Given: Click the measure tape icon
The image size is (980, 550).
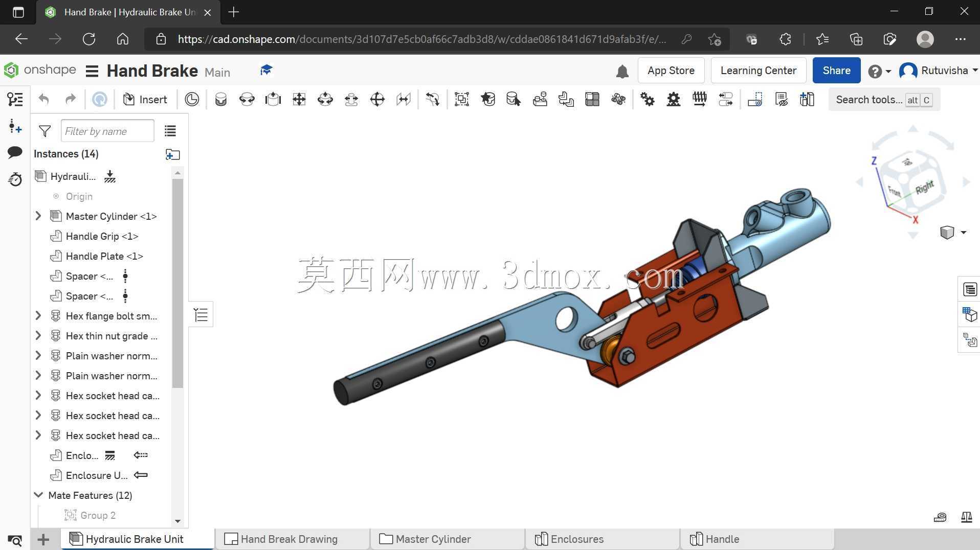Looking at the screenshot, I should coord(940,517).
